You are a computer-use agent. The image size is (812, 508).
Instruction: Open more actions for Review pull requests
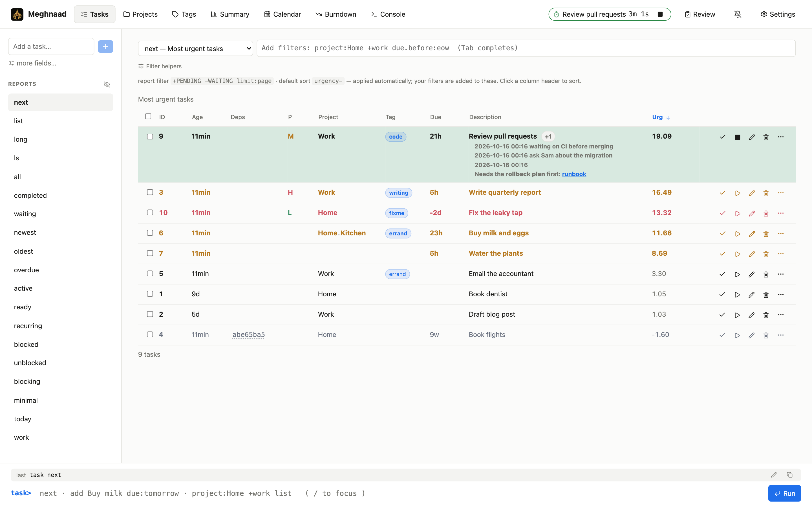tap(781, 137)
